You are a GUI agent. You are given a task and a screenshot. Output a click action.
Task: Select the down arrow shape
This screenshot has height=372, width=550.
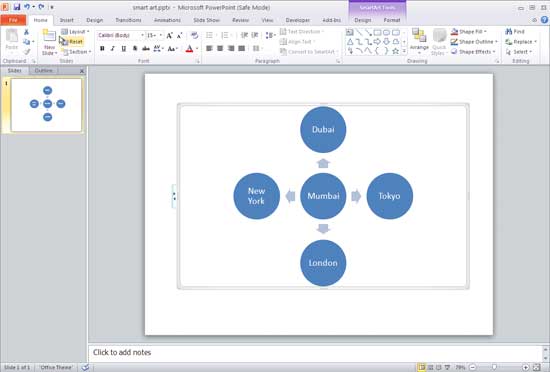(386, 42)
